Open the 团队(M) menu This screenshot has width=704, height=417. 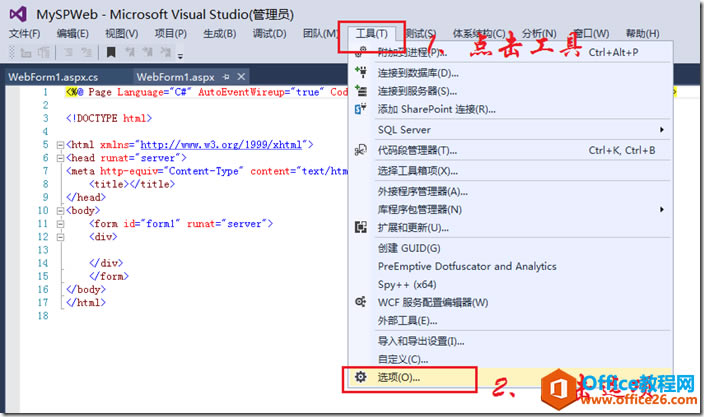coord(320,34)
